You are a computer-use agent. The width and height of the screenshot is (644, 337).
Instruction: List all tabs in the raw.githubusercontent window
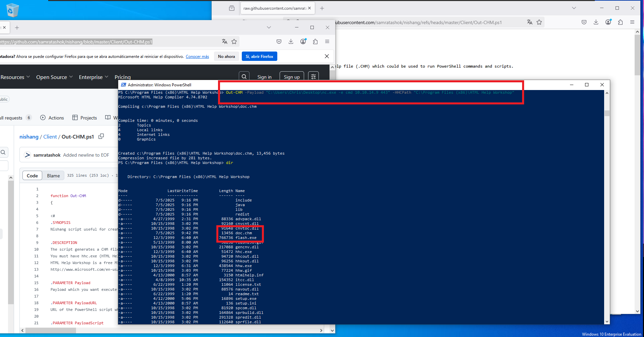pos(574,8)
